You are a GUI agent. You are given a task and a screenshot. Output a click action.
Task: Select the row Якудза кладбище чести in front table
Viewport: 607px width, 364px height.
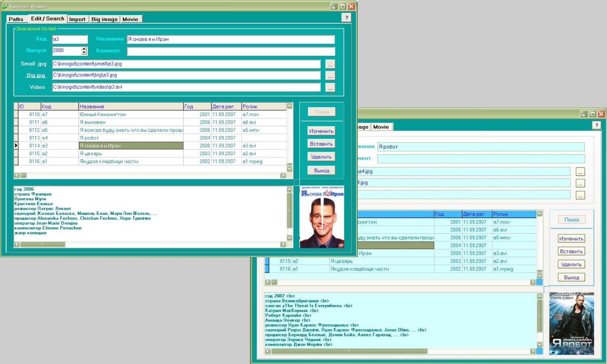(x=151, y=161)
